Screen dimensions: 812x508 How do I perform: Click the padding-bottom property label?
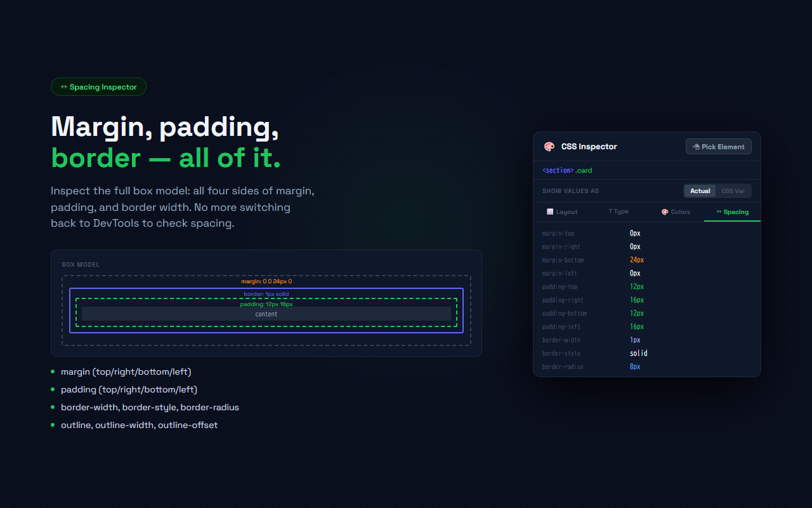point(565,314)
